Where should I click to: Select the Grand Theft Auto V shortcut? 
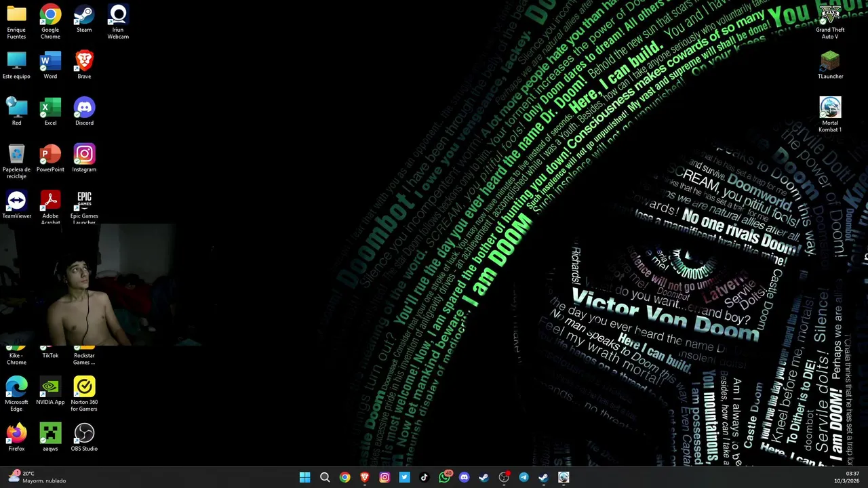[x=830, y=22]
